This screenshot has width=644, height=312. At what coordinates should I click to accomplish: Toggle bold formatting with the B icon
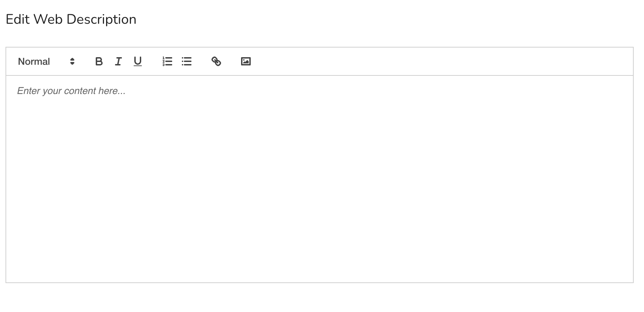[99, 61]
